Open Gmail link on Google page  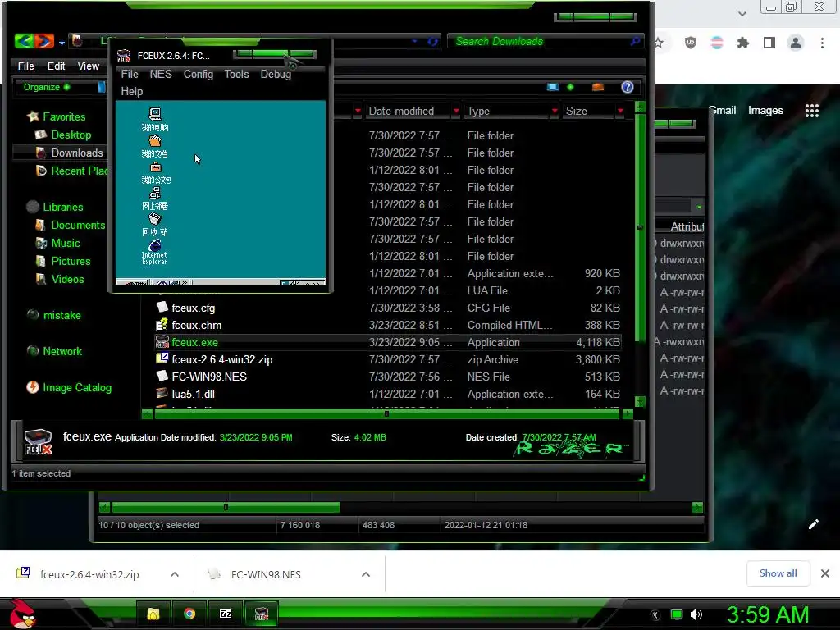pyautogui.click(x=722, y=110)
